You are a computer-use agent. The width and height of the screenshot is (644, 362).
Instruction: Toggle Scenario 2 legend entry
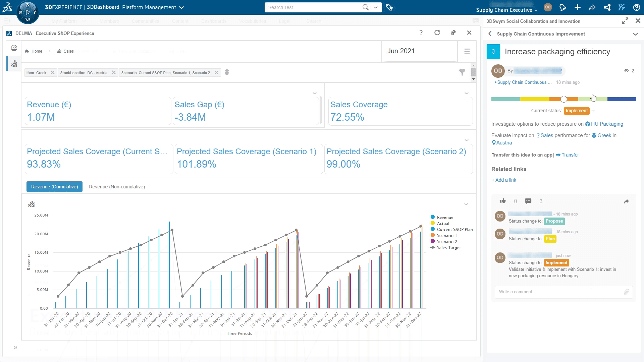point(443,242)
